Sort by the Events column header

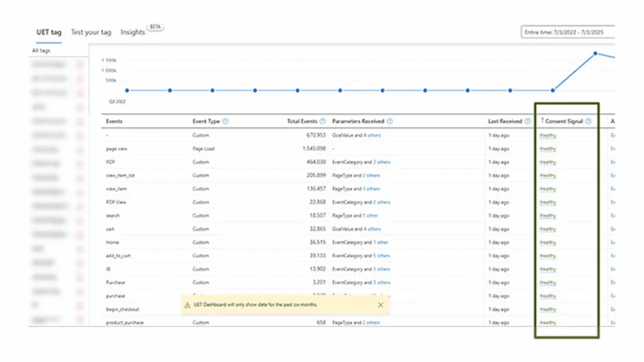coord(114,121)
